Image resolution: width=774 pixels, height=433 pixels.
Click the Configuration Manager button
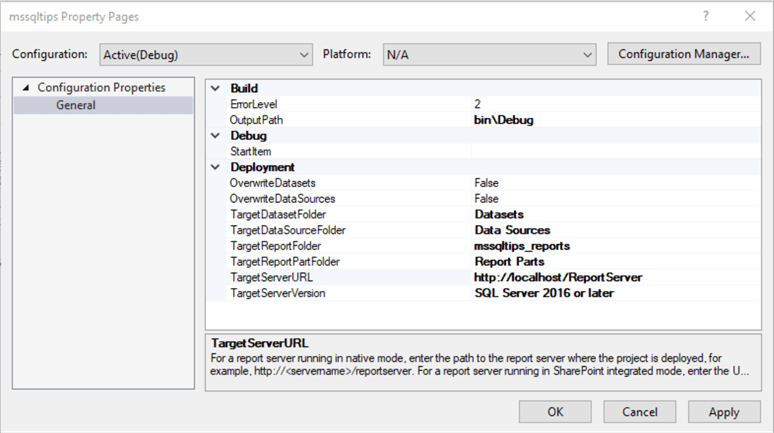[683, 54]
